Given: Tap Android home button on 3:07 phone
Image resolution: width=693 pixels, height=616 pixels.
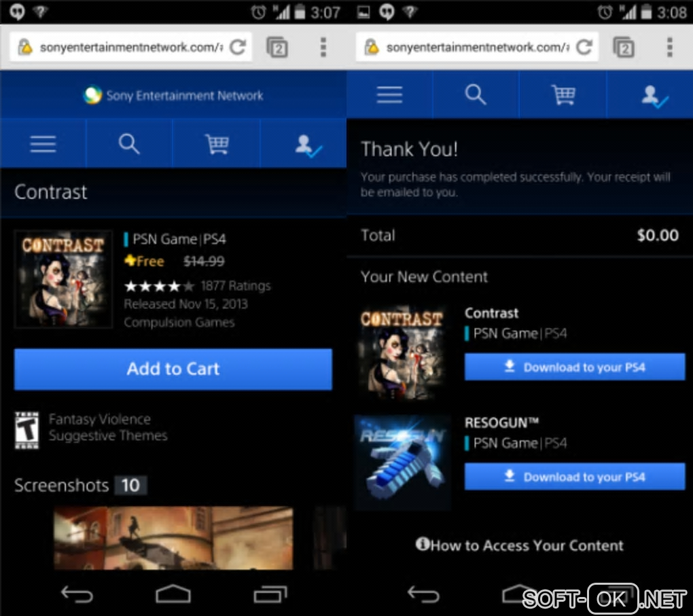Looking at the screenshot, I should point(173,594).
